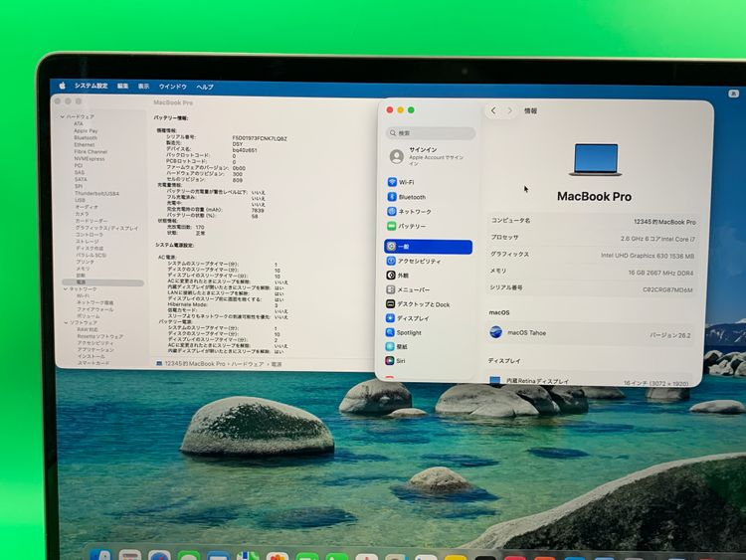Open バッテリー icon in System Settings sidebar

tap(392, 226)
